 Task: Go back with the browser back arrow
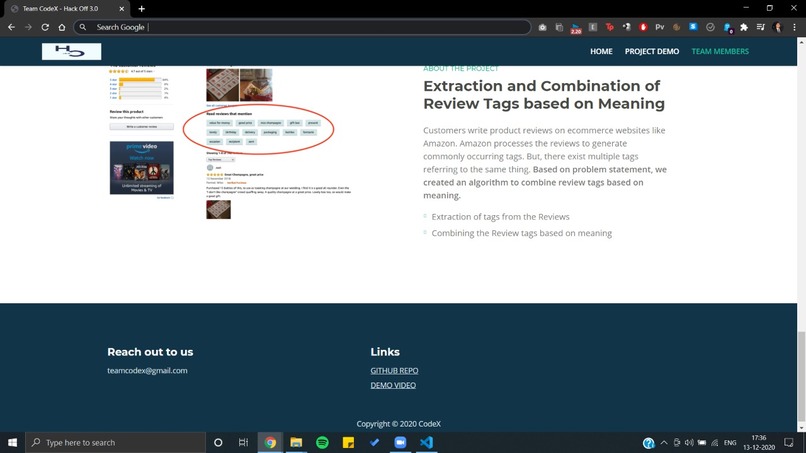point(11,27)
